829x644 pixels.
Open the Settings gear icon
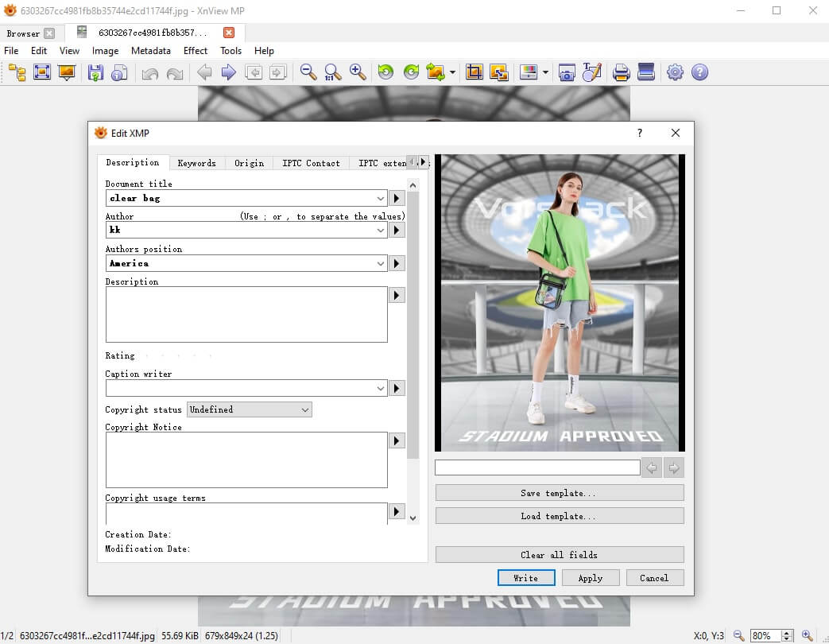(x=675, y=72)
